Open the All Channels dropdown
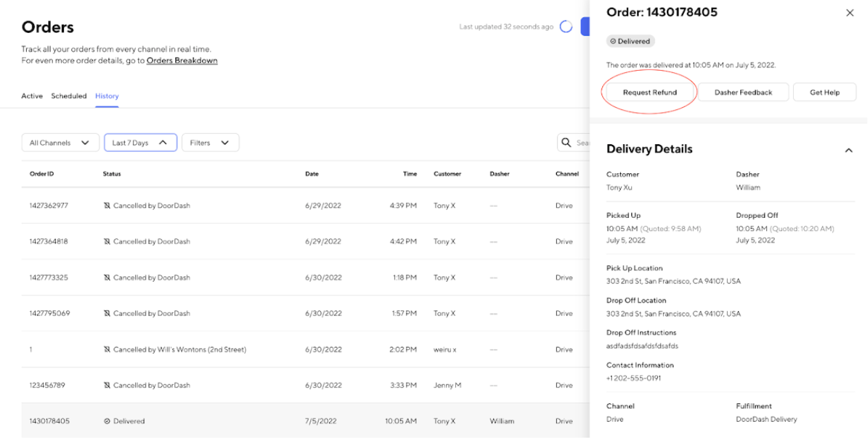 [60, 143]
